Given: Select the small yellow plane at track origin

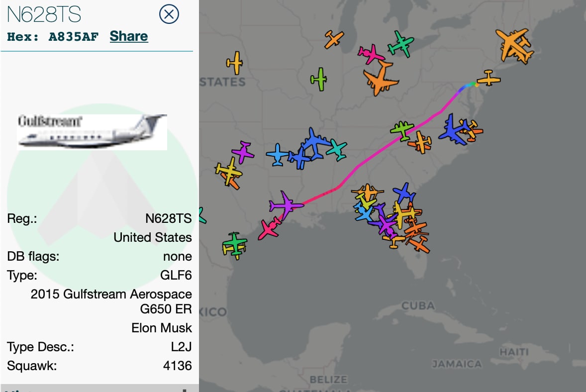Looking at the screenshot, I should tap(488, 79).
